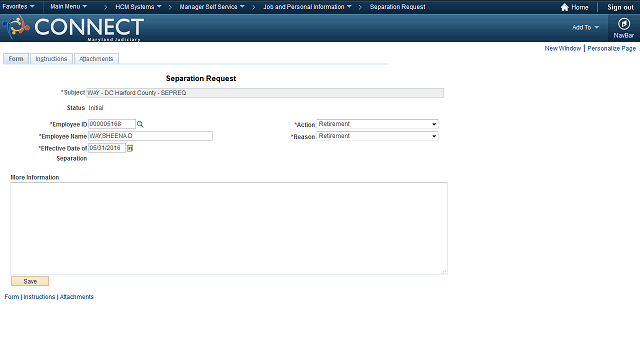Screen dimensions: 640x360
Task: Open the Reason dropdown showing Retirement
Action: 378,136
